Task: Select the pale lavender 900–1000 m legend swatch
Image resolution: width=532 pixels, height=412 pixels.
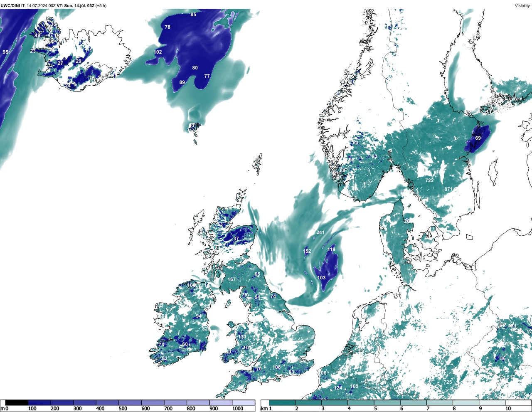Action: [x=221, y=403]
